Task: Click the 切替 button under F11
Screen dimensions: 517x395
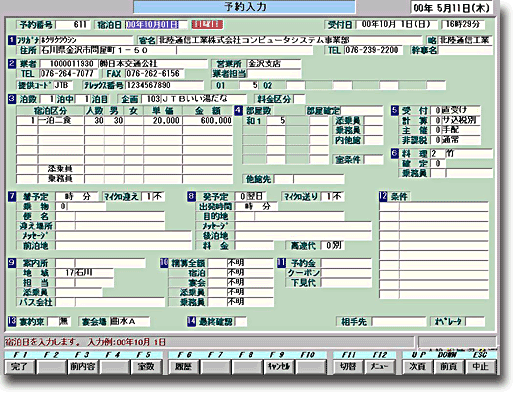Action: click(348, 367)
